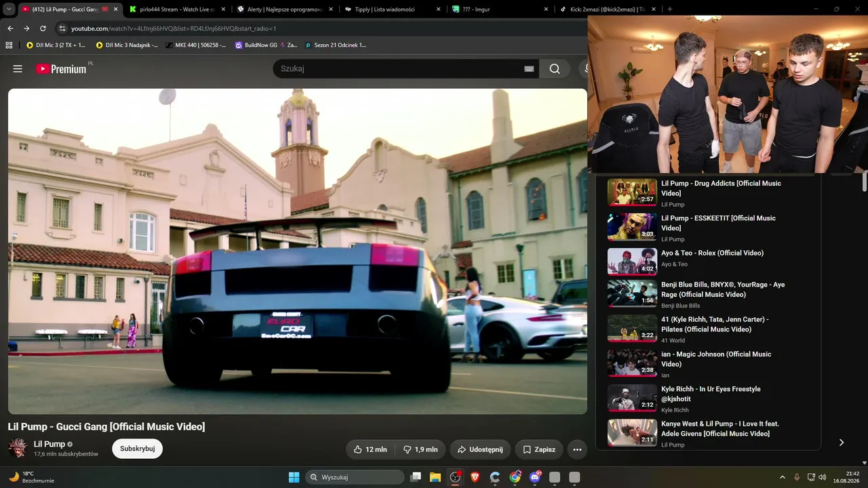The width and height of the screenshot is (868, 488).
Task: Click the browser address bar URL
Action: click(x=174, y=28)
